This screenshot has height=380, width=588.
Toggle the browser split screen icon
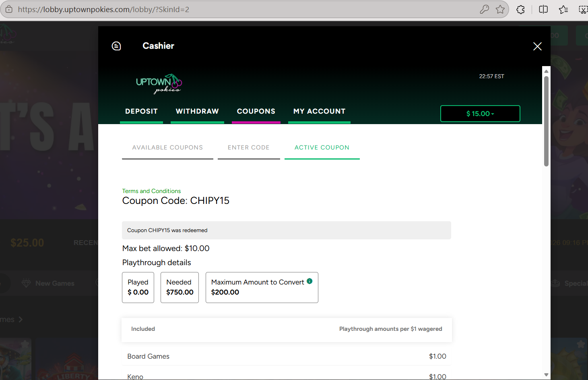(543, 9)
